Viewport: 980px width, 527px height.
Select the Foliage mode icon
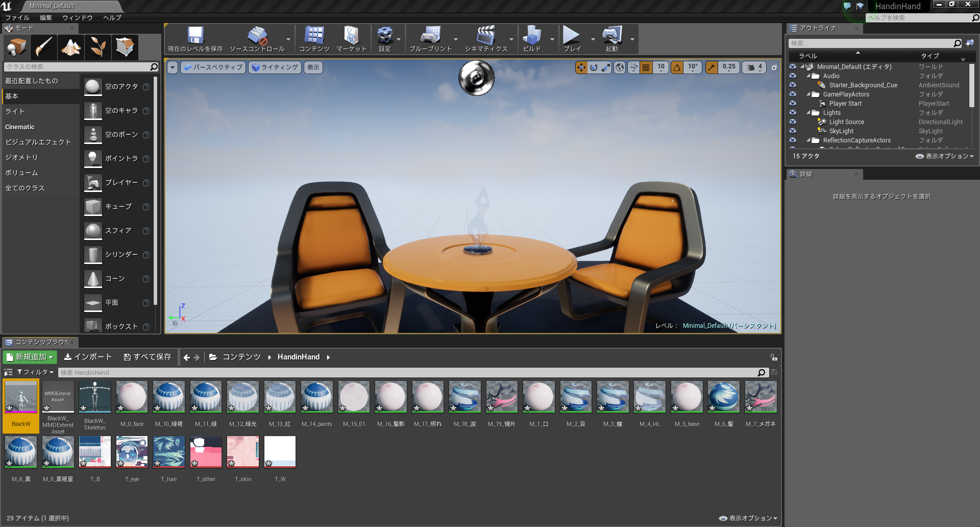98,47
